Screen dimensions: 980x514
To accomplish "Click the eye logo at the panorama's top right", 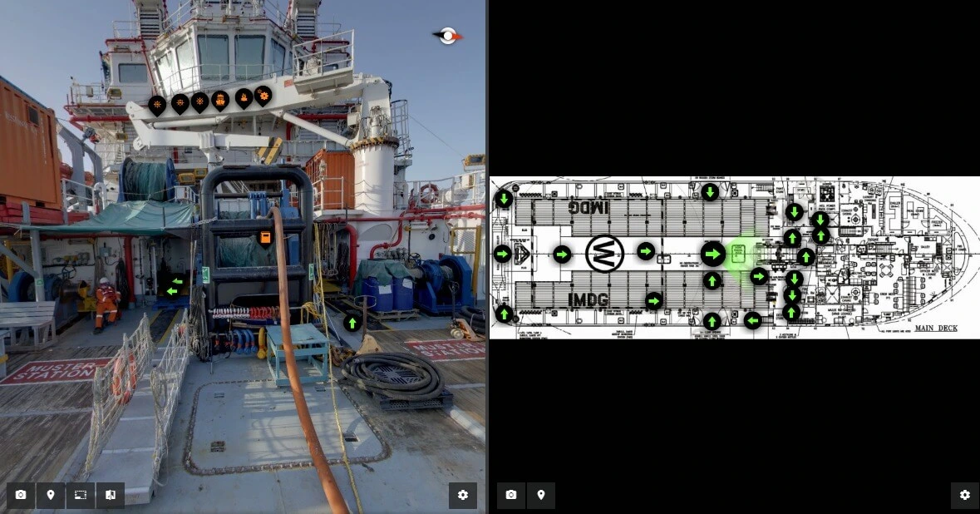I will [x=447, y=35].
